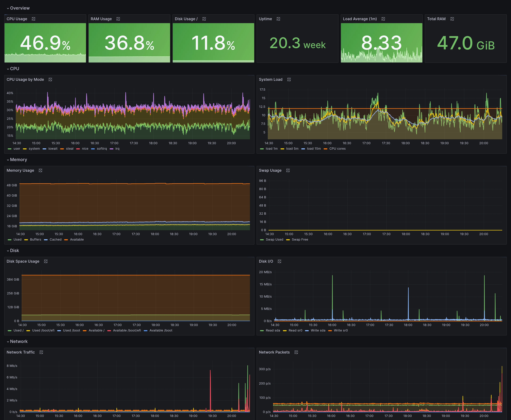
Task: Click the icon beside CPU Usage title
Action: tap(34, 19)
